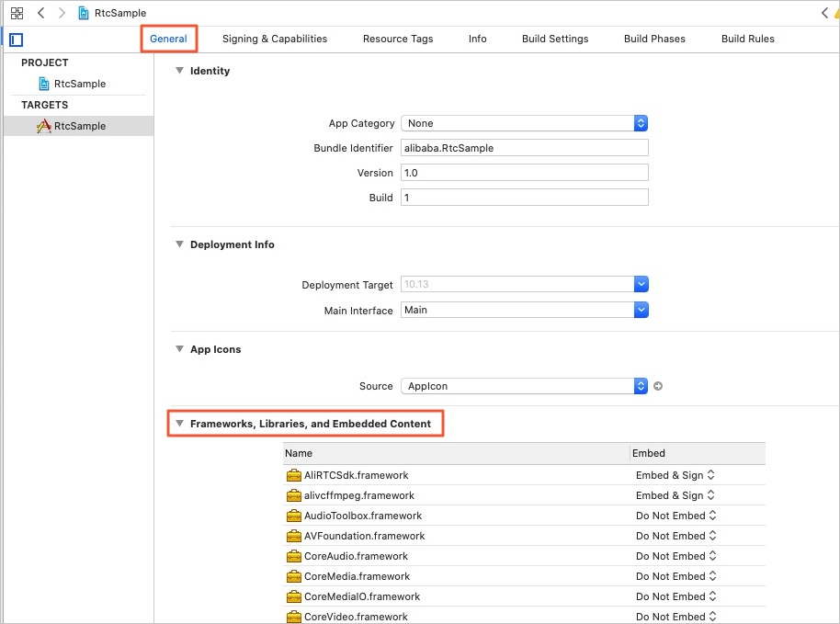This screenshot has height=624, width=840.
Task: Collapse the Deployment Info section
Action: [179, 244]
